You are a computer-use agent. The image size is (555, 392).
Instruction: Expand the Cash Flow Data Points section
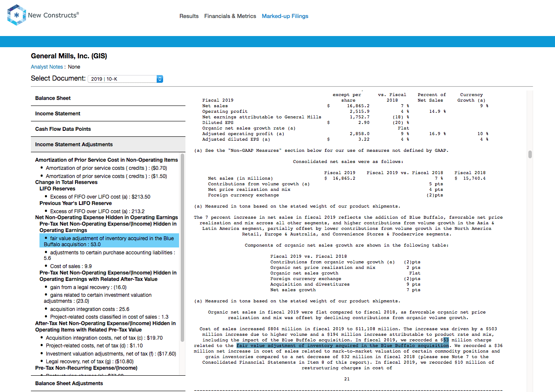pyautogui.click(x=108, y=129)
